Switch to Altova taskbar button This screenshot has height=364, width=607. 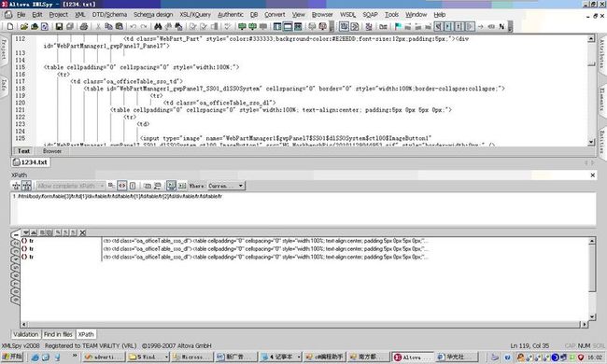[413, 357]
